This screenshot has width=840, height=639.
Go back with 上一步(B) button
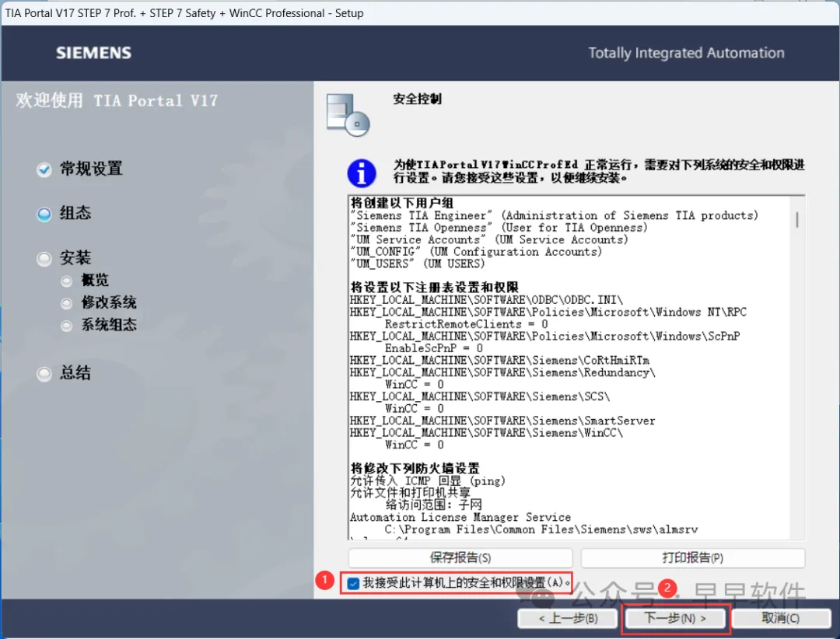(568, 619)
